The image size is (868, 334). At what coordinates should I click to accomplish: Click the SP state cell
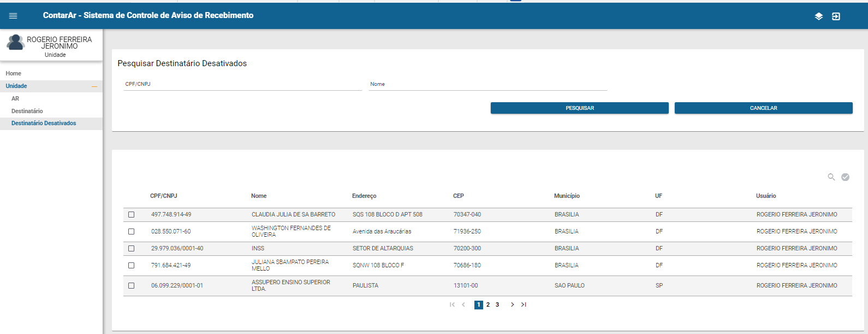[659, 286]
